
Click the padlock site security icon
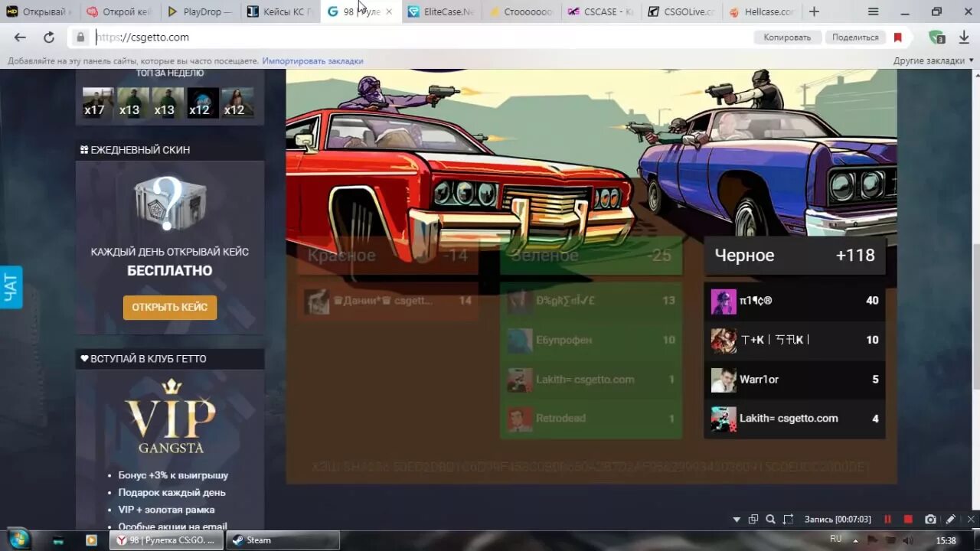80,37
